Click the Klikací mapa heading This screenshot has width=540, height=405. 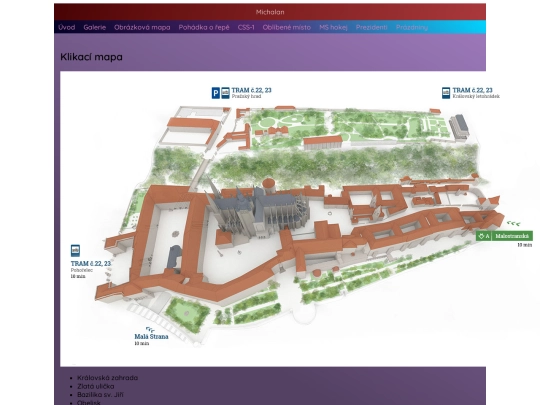point(91,57)
